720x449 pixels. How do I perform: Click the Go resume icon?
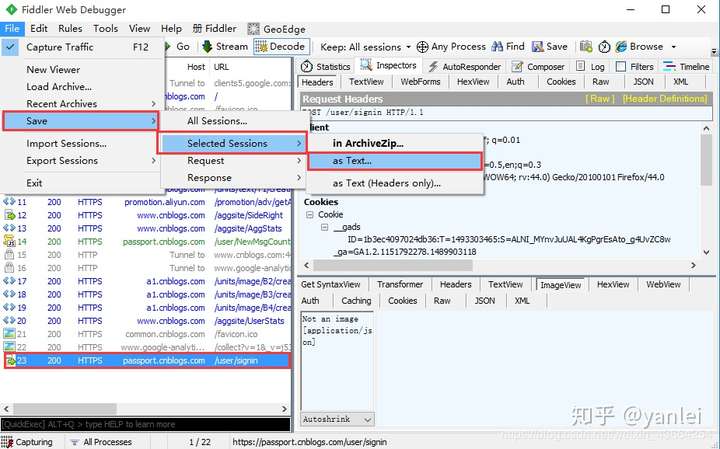tap(168, 46)
